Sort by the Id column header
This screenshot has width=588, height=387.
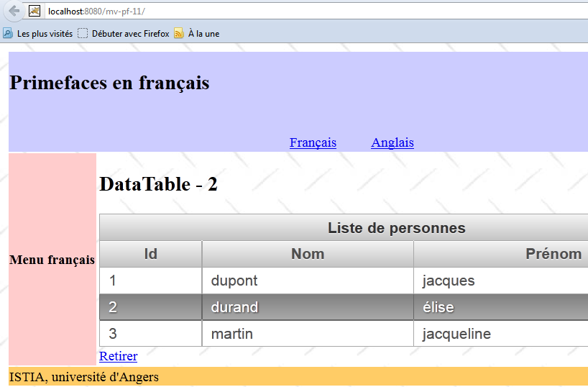click(x=150, y=254)
